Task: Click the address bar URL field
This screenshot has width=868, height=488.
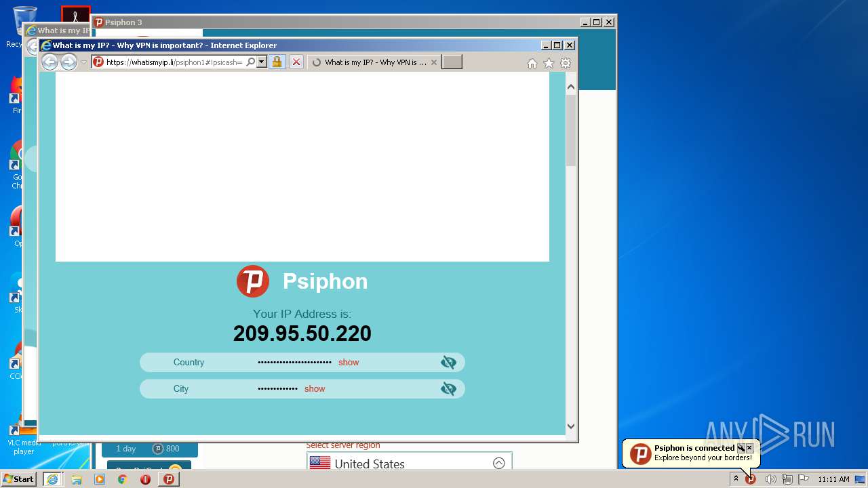Action: pos(174,62)
